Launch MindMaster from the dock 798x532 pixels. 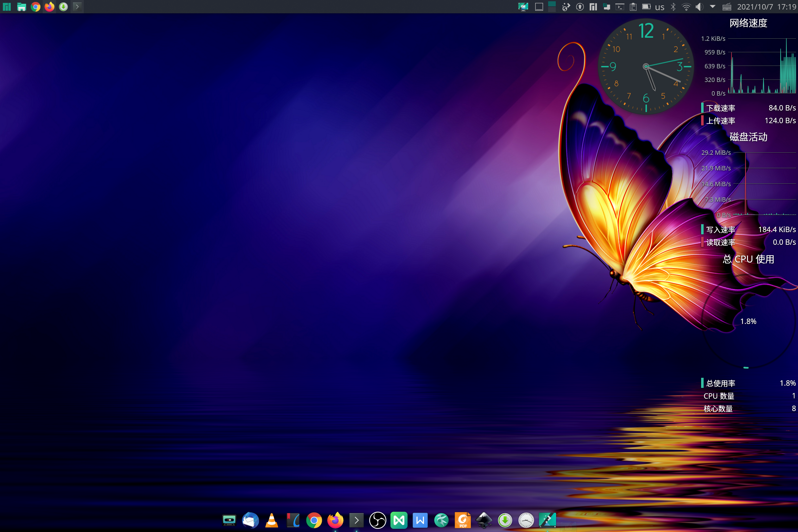399,520
